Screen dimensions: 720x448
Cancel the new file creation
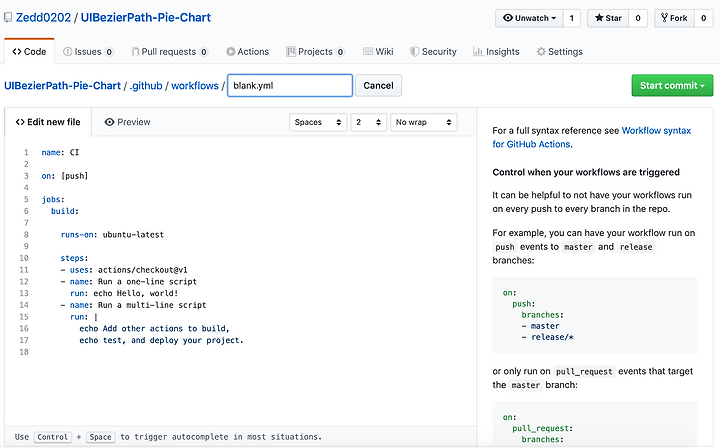pyautogui.click(x=378, y=85)
